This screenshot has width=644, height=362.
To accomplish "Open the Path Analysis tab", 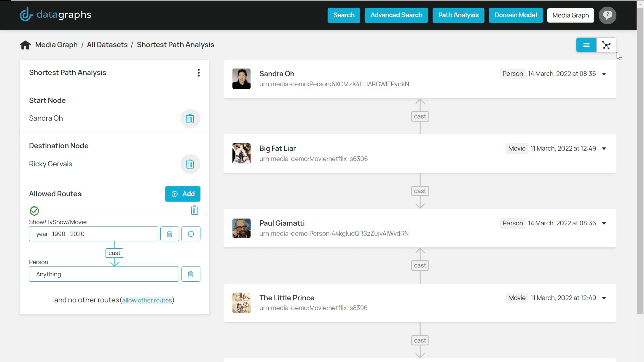I will tap(458, 15).
